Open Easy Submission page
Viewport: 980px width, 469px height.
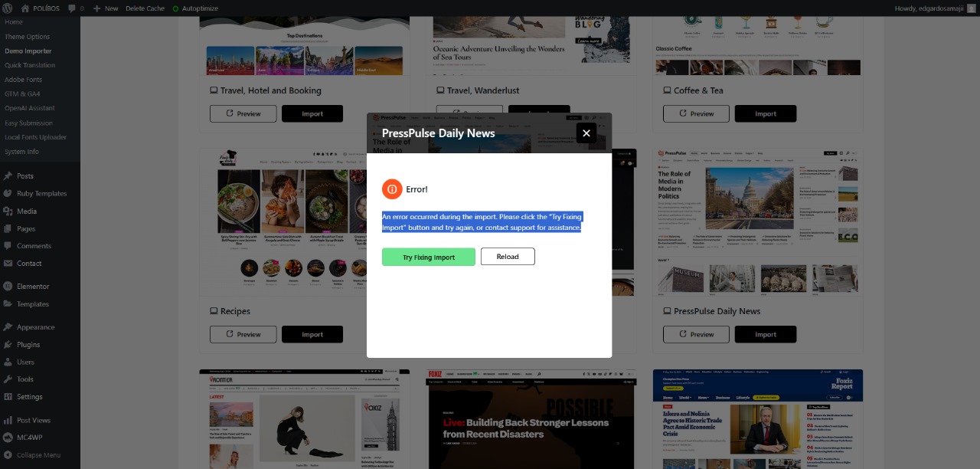pos(28,123)
